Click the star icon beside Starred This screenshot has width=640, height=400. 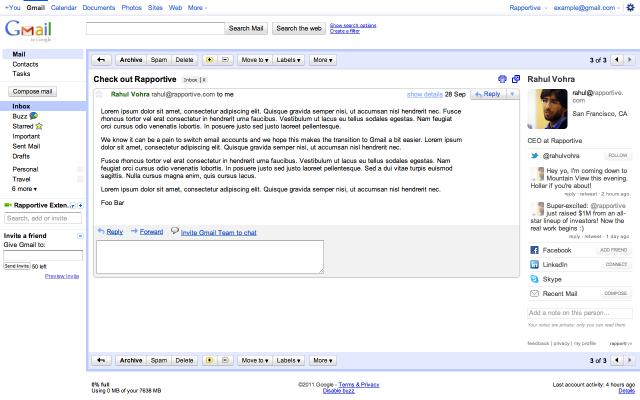point(39,127)
